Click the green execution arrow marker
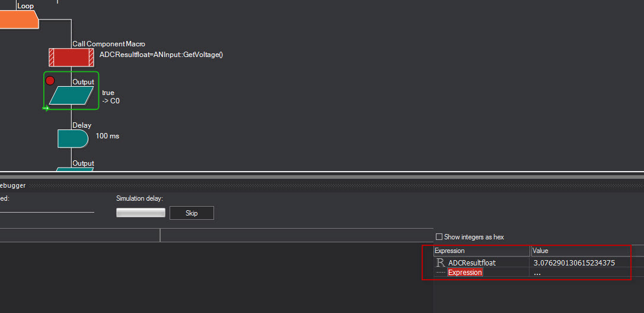 pyautogui.click(x=46, y=108)
